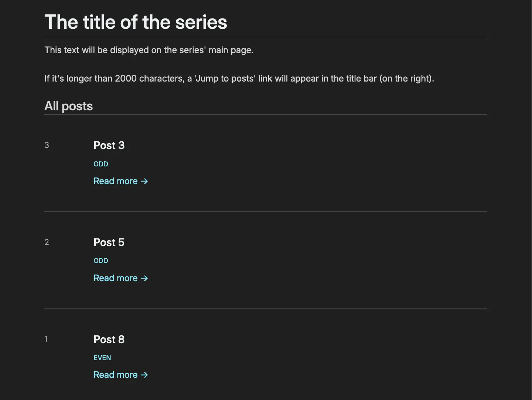Open the Post 8 title link
Screen dimensions: 532x400
coord(109,339)
